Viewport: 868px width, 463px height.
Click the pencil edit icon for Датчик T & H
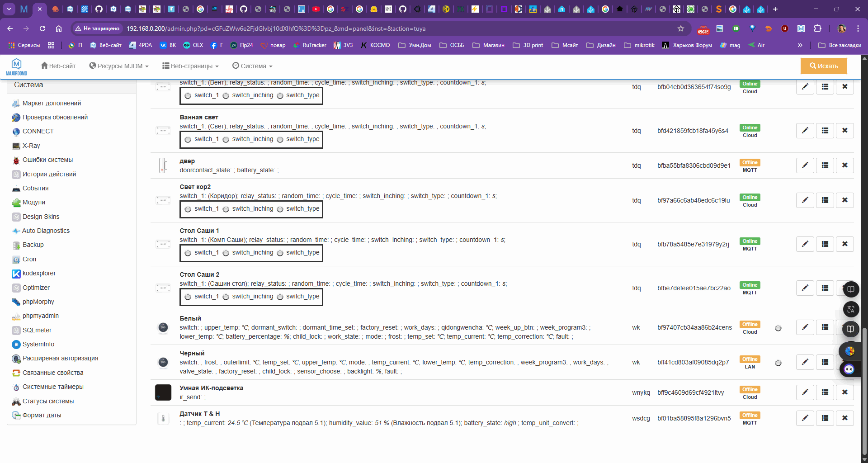[x=805, y=418]
